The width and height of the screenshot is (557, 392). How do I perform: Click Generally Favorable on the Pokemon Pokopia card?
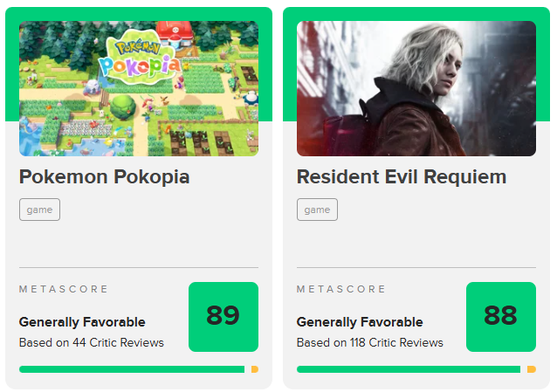82,322
